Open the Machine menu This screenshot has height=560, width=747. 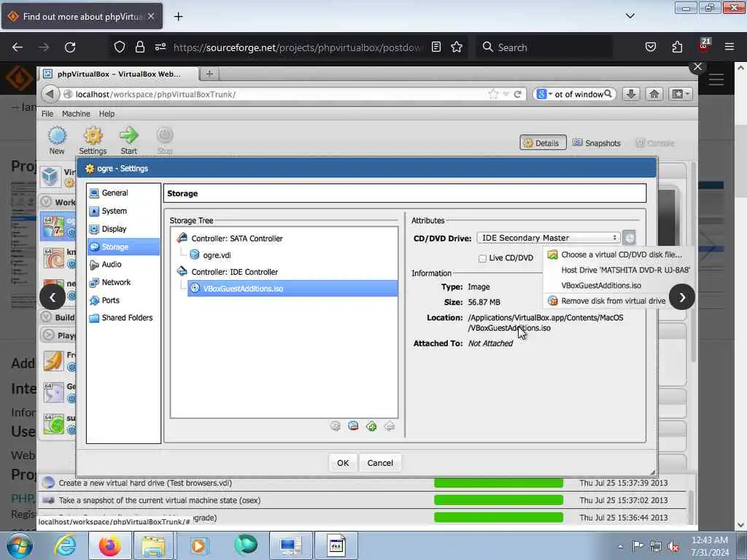(x=76, y=114)
